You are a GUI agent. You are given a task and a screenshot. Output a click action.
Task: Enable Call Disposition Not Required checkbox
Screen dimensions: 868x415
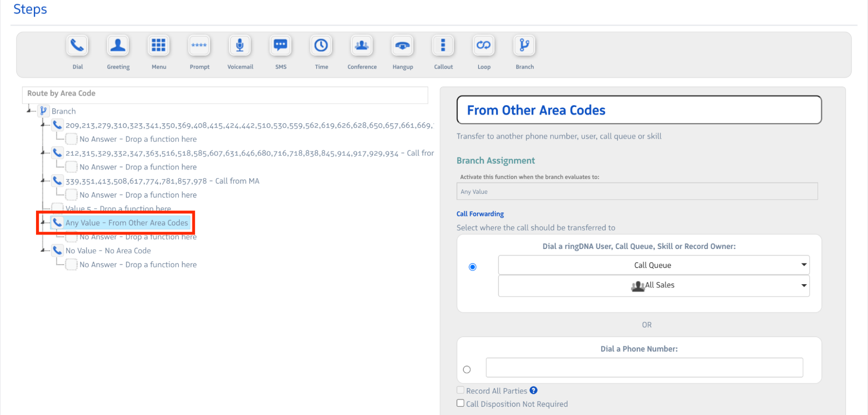click(x=461, y=403)
